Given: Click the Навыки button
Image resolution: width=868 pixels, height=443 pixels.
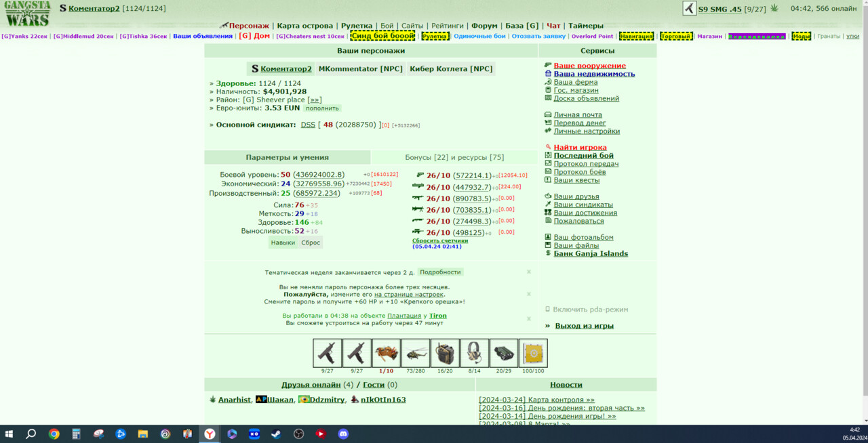Looking at the screenshot, I should click(283, 242).
